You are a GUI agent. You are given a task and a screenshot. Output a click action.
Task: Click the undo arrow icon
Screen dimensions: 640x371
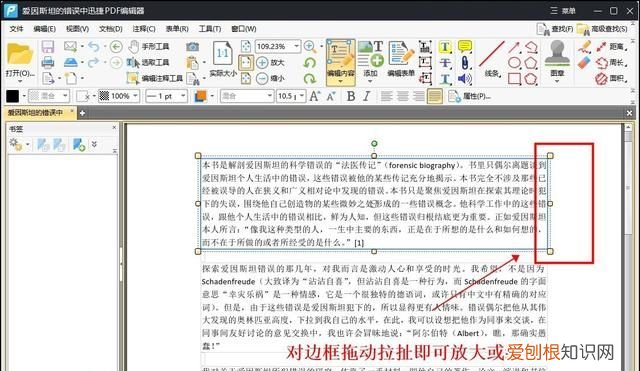tap(93, 47)
